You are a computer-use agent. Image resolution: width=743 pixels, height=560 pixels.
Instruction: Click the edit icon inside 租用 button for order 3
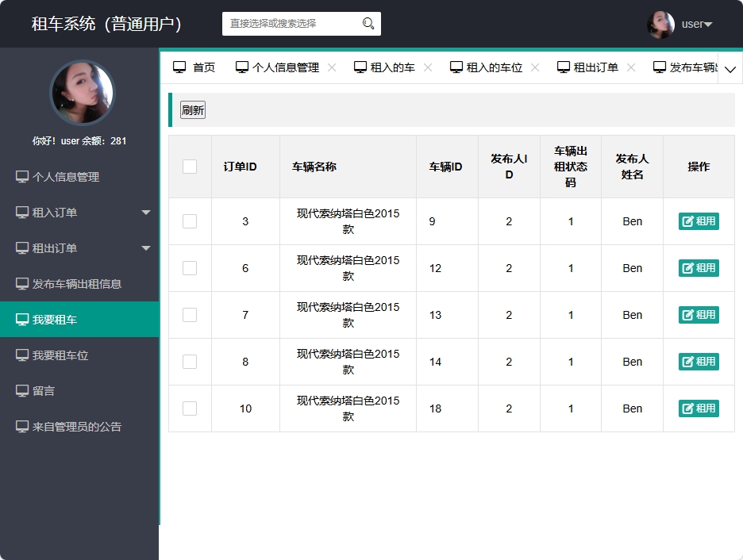[x=689, y=221]
